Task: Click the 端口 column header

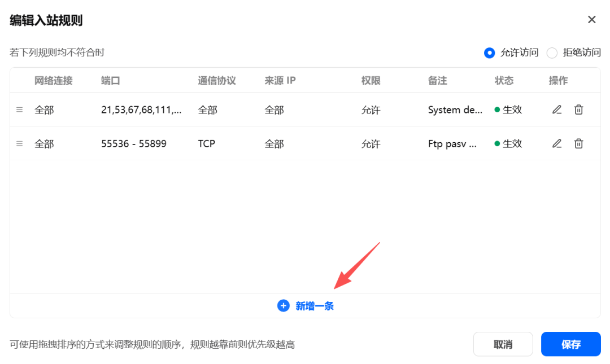Action: click(109, 80)
